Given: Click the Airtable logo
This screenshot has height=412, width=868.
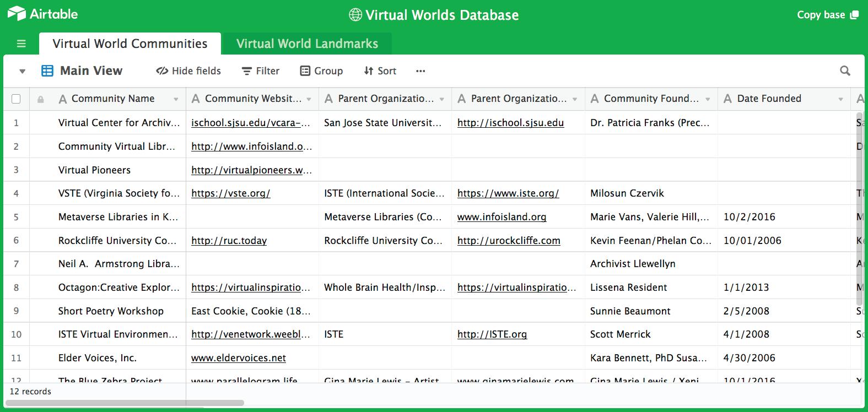Looking at the screenshot, I should coord(42,14).
